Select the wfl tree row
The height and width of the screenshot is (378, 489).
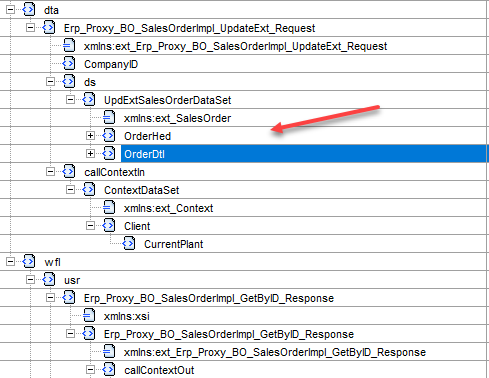click(x=244, y=262)
